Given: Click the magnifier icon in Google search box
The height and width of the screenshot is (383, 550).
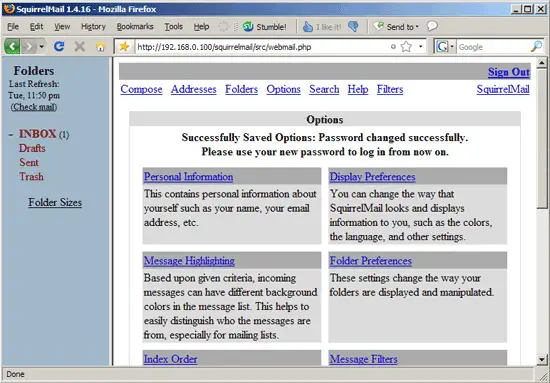Looking at the screenshot, I should point(536,46).
